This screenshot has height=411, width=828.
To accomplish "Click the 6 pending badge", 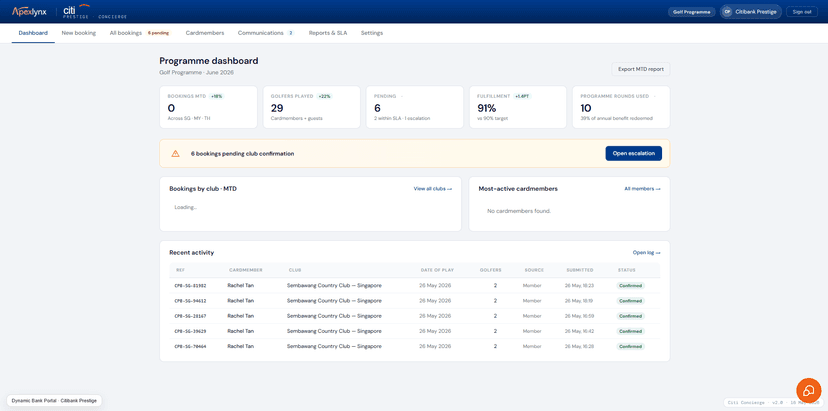I will (x=158, y=33).
